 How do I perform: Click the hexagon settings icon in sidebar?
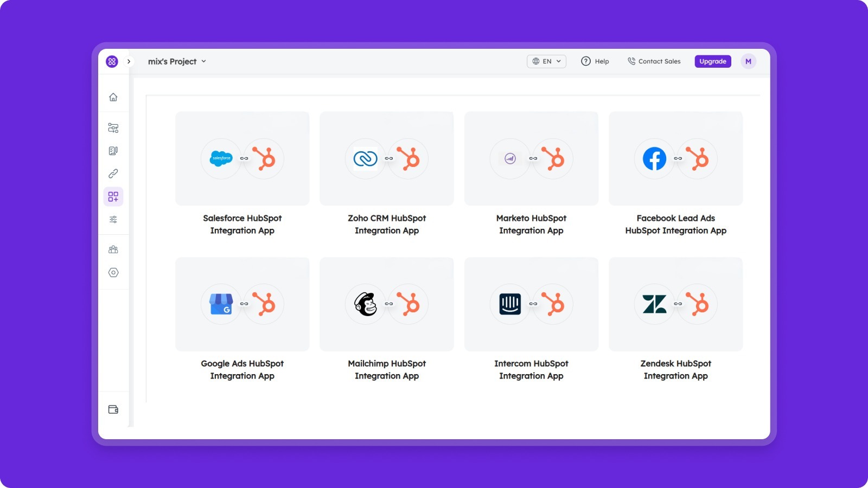113,273
